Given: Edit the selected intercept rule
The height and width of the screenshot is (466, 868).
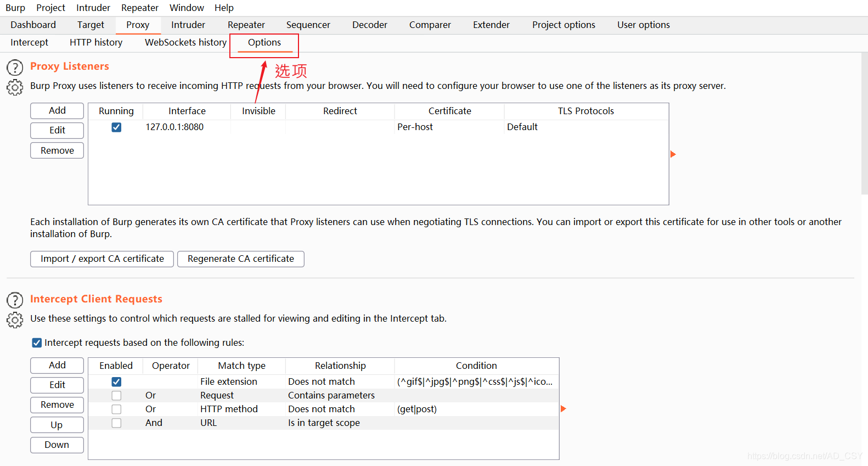Looking at the screenshot, I should coord(57,385).
